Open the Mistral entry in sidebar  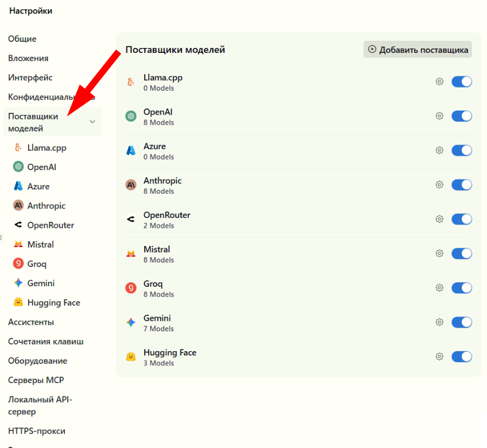[34, 244]
